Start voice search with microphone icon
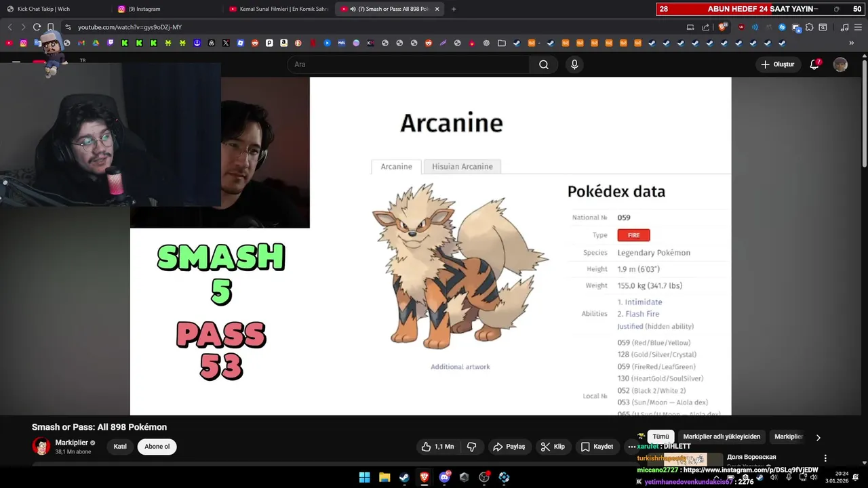868x488 pixels. (574, 64)
